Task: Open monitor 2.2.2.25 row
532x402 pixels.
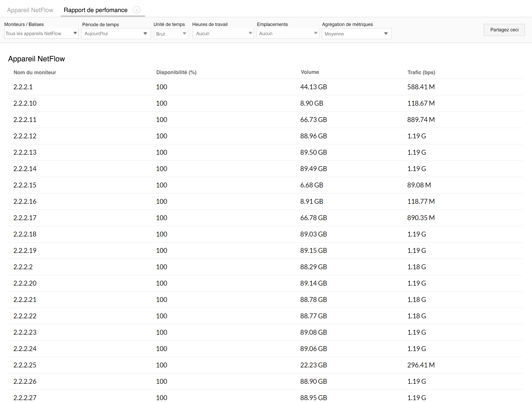Action: pyautogui.click(x=25, y=365)
